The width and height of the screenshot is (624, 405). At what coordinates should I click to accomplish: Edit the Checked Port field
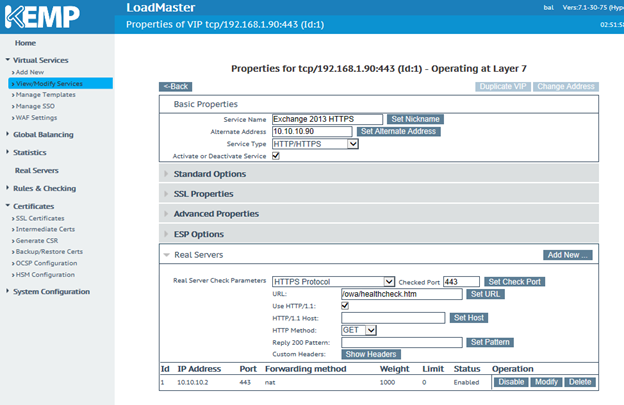[461, 282]
